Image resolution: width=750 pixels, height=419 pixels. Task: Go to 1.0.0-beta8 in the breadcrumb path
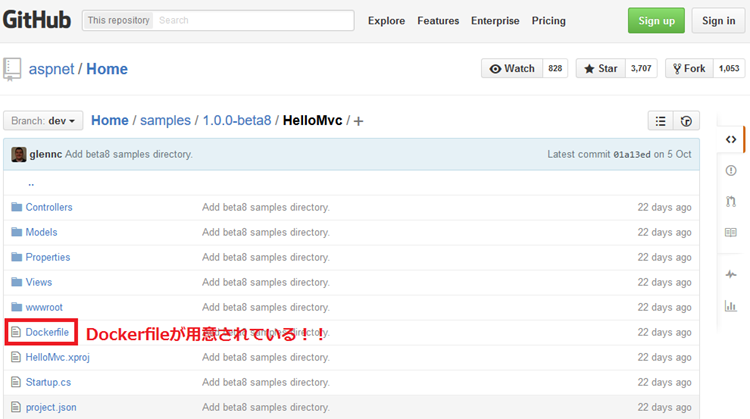(x=237, y=121)
